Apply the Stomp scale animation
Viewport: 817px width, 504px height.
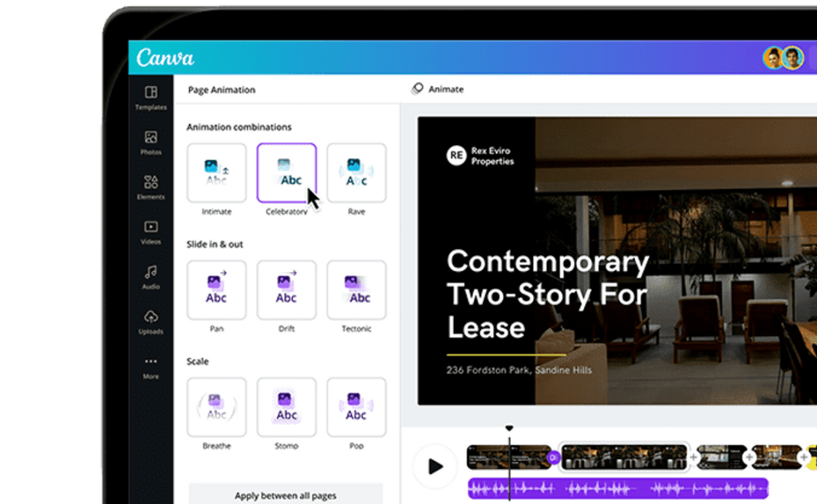(286, 408)
